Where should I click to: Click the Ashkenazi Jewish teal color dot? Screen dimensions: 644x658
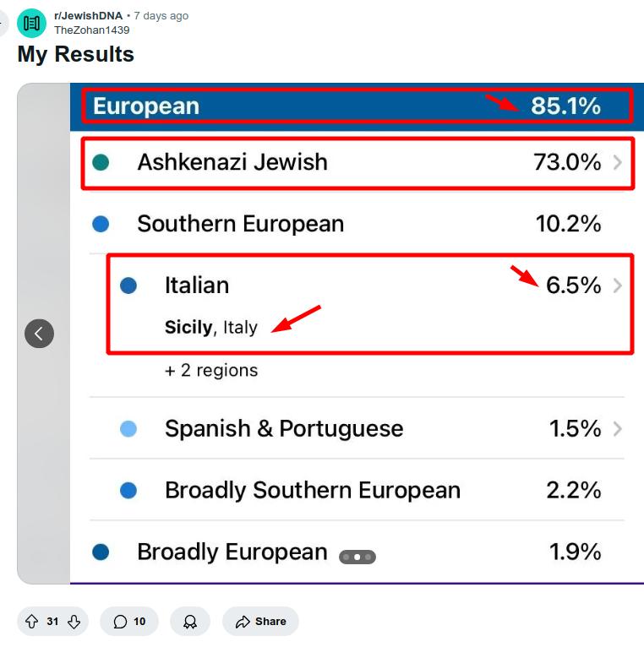pyautogui.click(x=101, y=162)
